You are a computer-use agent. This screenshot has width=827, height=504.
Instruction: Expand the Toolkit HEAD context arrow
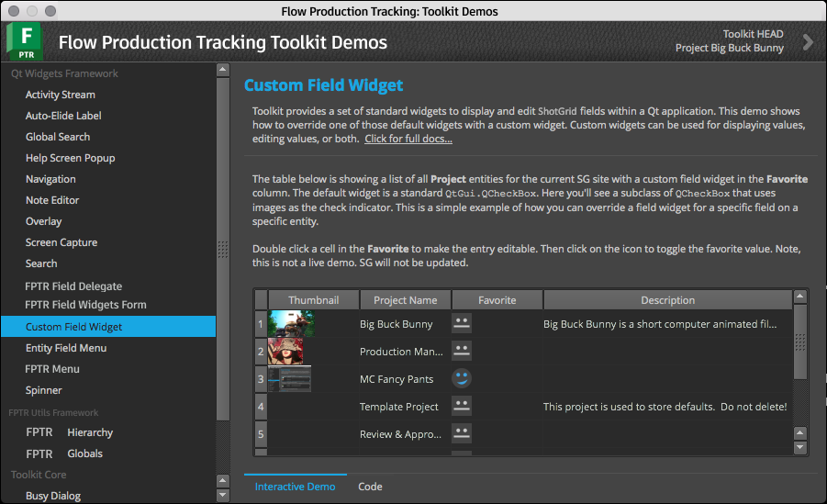pyautogui.click(x=808, y=41)
